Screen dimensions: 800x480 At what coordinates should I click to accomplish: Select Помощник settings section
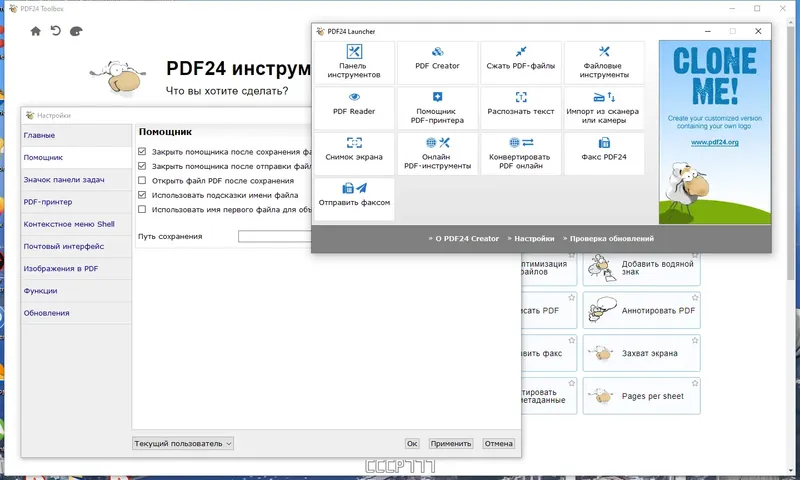tap(77, 158)
